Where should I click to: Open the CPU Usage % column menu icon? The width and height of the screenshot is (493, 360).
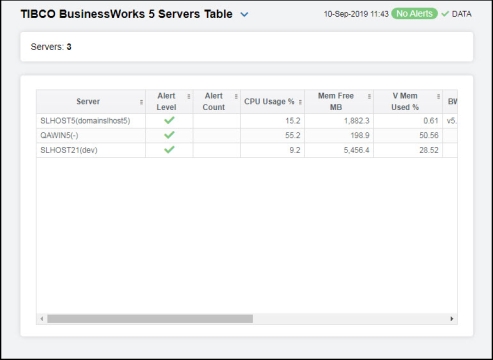click(300, 102)
